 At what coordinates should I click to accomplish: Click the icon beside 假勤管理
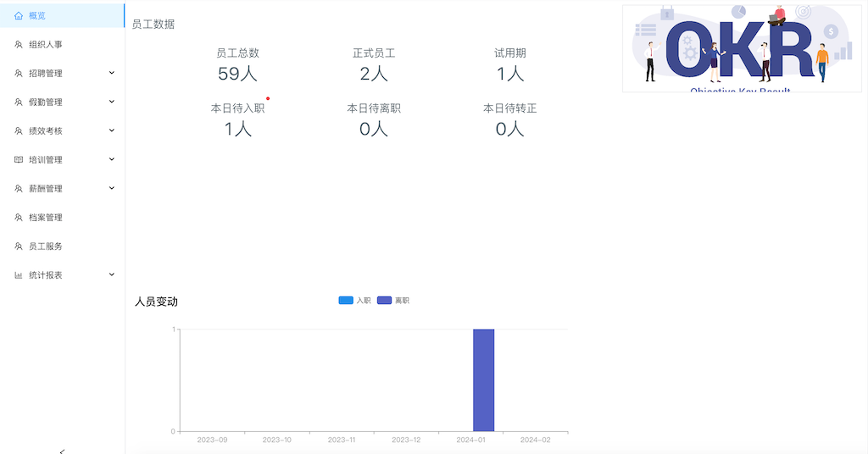point(19,102)
